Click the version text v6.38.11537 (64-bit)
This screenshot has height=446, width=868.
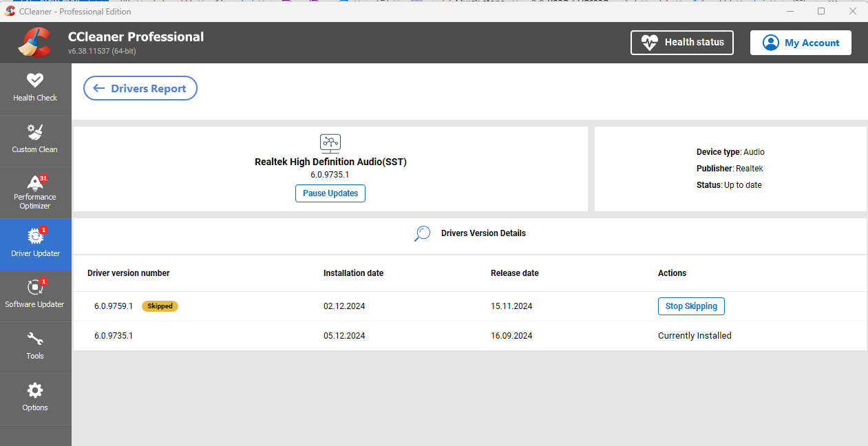[x=102, y=52]
